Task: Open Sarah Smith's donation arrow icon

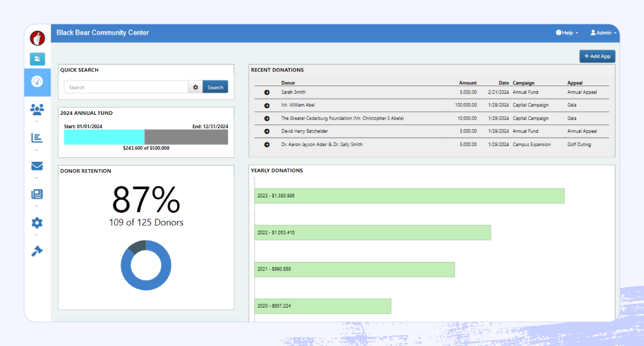Action: pyautogui.click(x=267, y=92)
